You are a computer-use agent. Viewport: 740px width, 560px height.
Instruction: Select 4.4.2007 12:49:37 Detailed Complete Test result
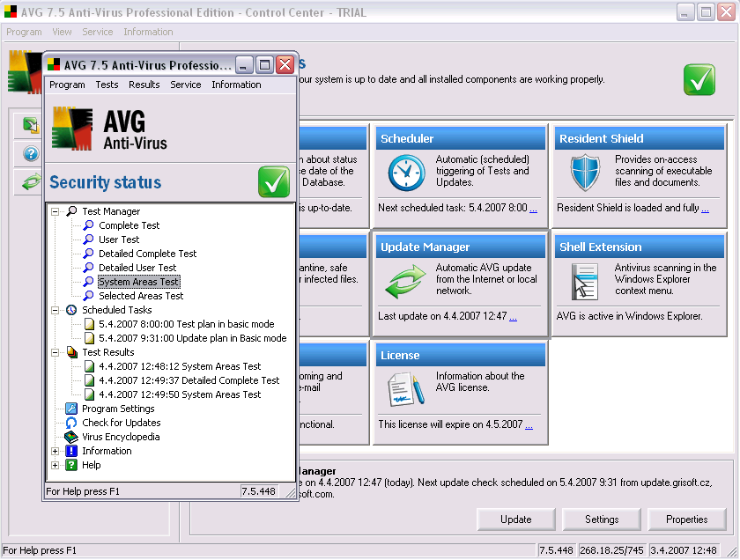click(x=189, y=380)
